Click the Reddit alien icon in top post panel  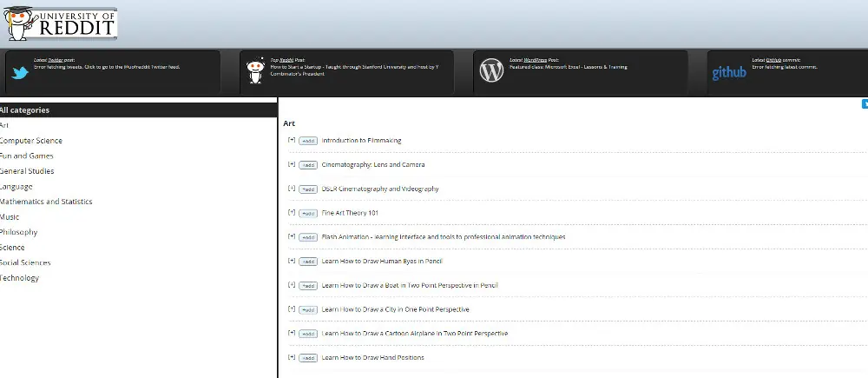coord(255,71)
